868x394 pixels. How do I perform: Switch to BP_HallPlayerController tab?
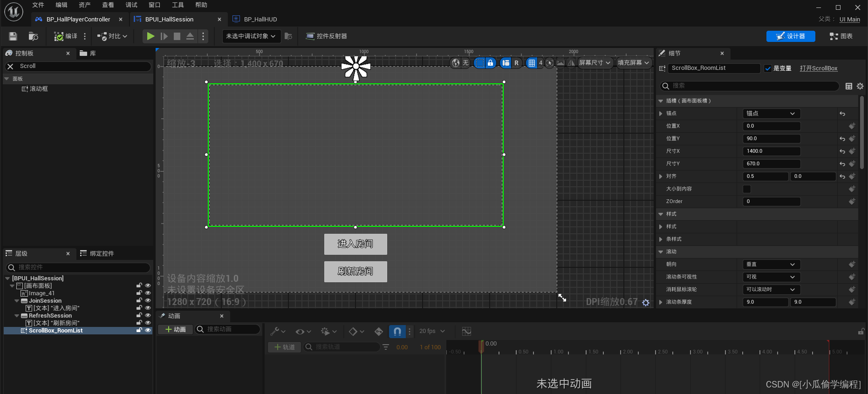[x=78, y=20]
